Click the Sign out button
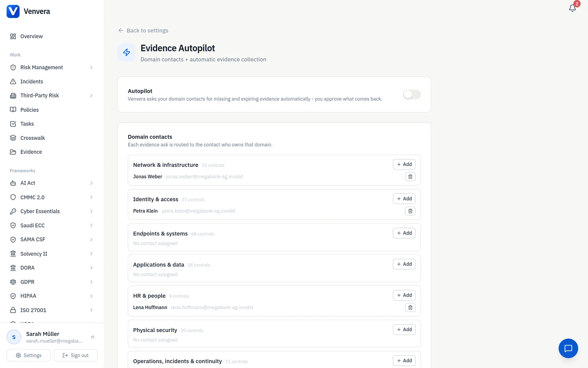This screenshot has width=588, height=368. click(x=75, y=355)
